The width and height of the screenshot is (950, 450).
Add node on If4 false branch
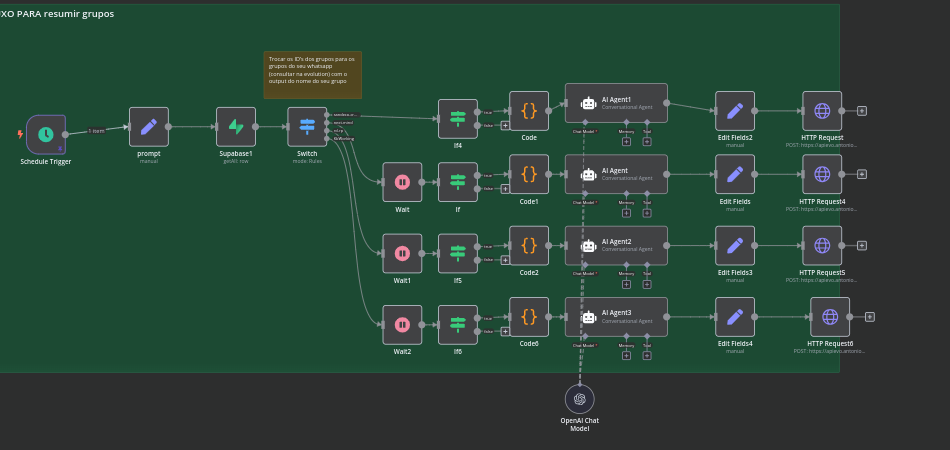[505, 126]
